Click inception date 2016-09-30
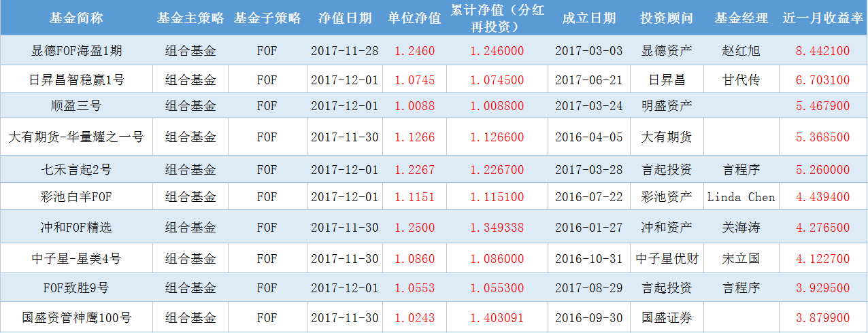Viewport: 868px width, 333px height. coord(589,317)
